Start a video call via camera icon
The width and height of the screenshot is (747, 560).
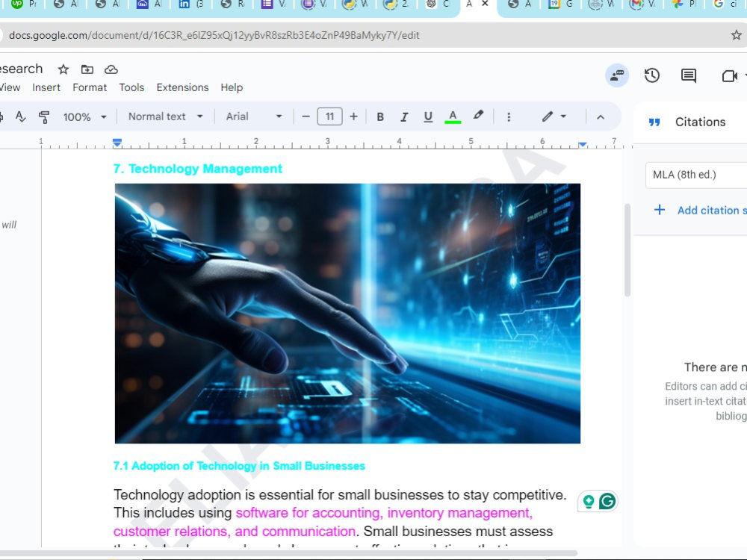coord(729,76)
